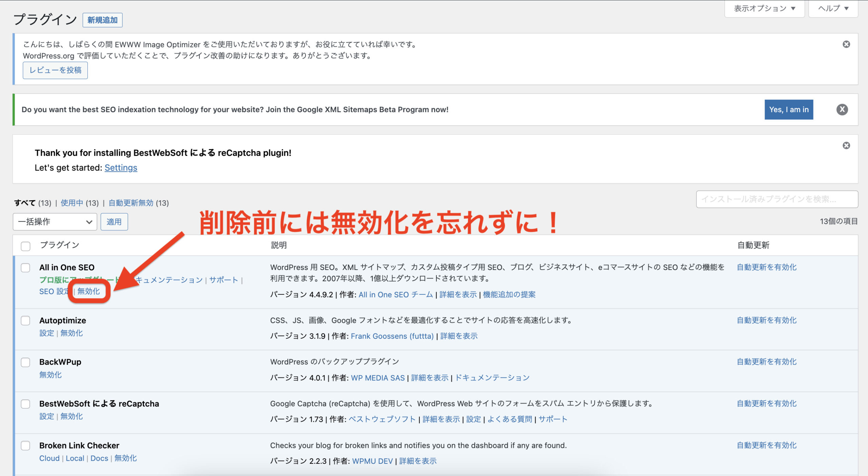Expand the ヘルプ tab
The width and height of the screenshot is (868, 476).
(x=833, y=8)
